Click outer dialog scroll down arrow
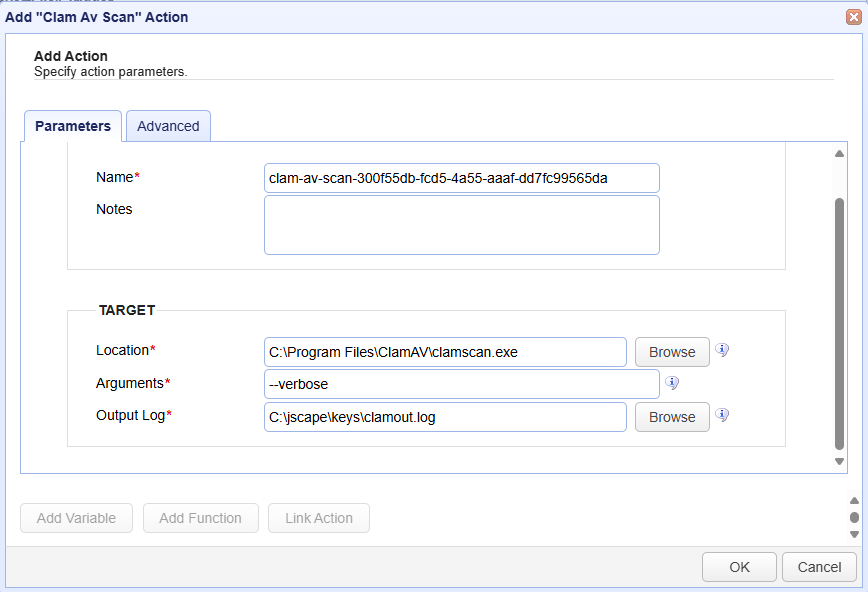Image resolution: width=868 pixels, height=592 pixels. [854, 534]
